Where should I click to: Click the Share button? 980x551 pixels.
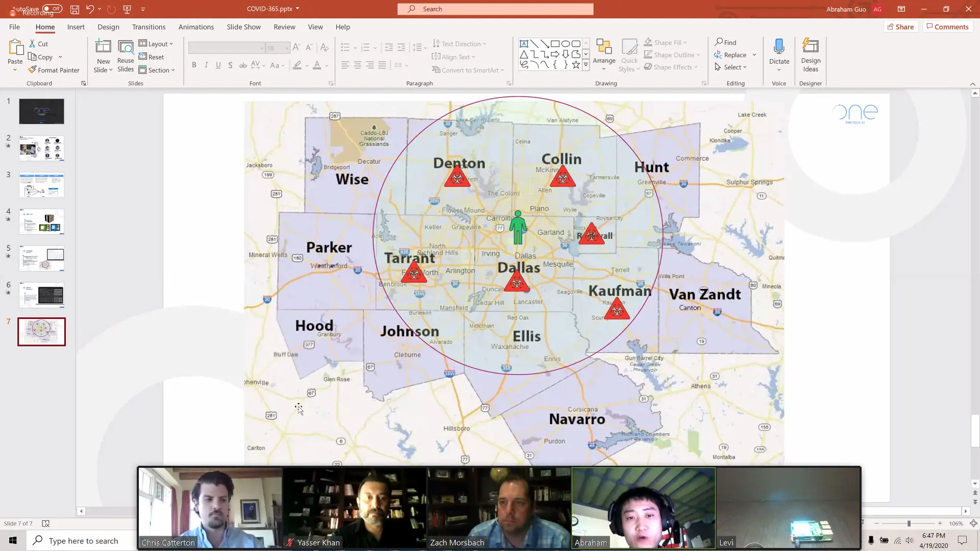click(900, 27)
